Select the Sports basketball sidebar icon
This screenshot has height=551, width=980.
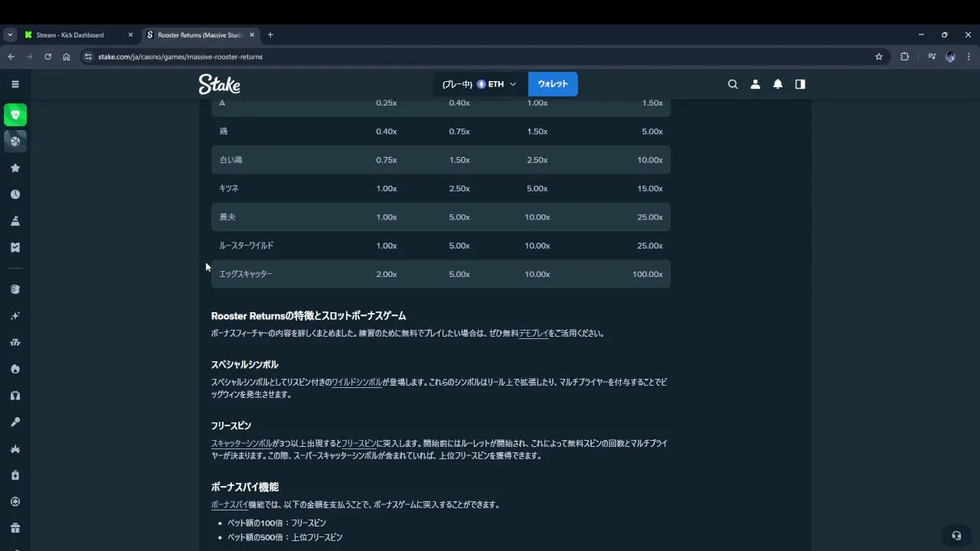[x=15, y=141]
